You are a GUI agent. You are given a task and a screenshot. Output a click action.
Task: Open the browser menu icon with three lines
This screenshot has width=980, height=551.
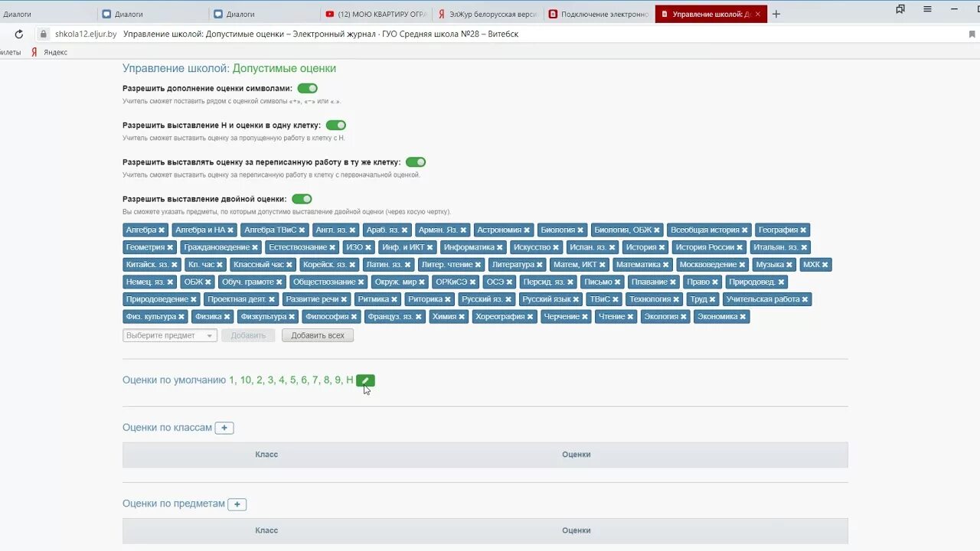coord(927,9)
